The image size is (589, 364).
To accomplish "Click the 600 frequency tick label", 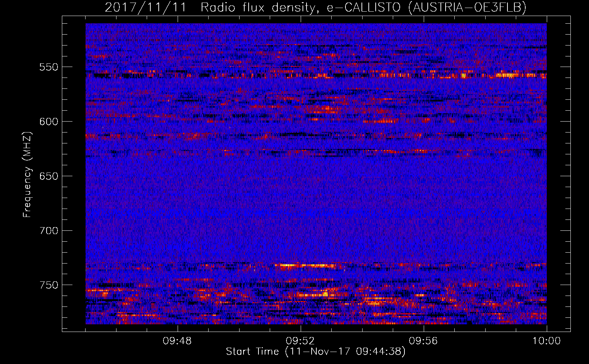I will click(x=49, y=122).
